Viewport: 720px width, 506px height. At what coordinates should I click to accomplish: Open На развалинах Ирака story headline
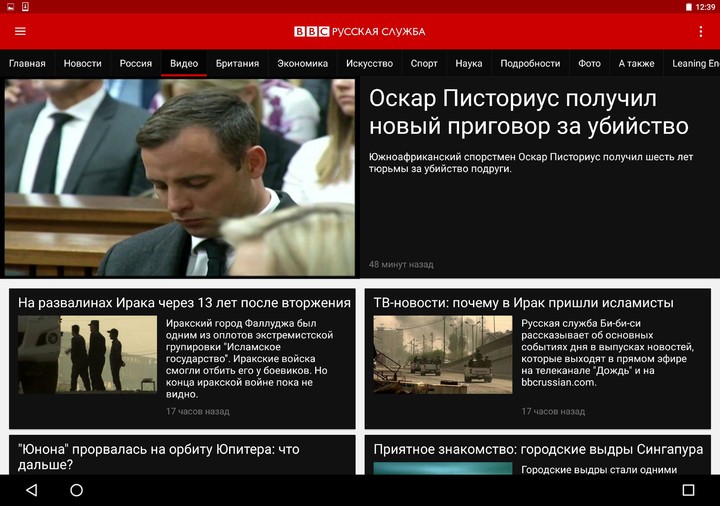(x=184, y=303)
